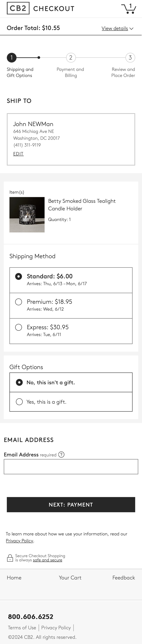The image size is (142, 644).
Task: Click step 1 Shipping circle
Action: (11, 58)
